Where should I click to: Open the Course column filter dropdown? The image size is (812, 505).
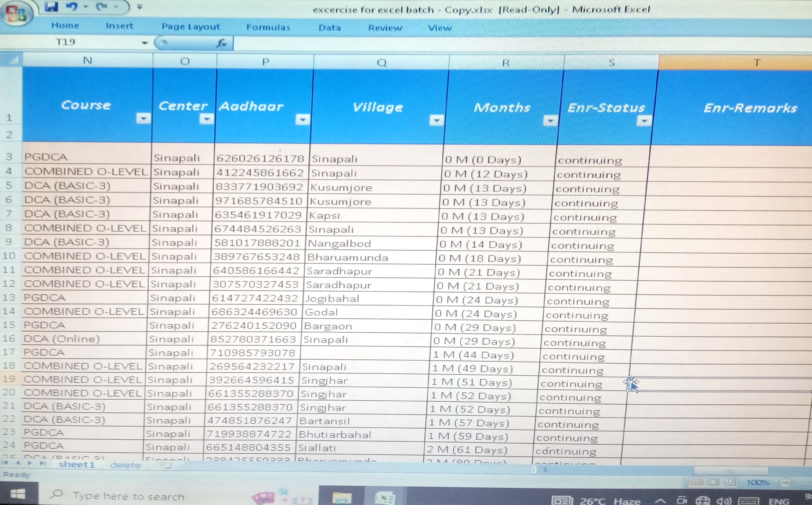[143, 118]
